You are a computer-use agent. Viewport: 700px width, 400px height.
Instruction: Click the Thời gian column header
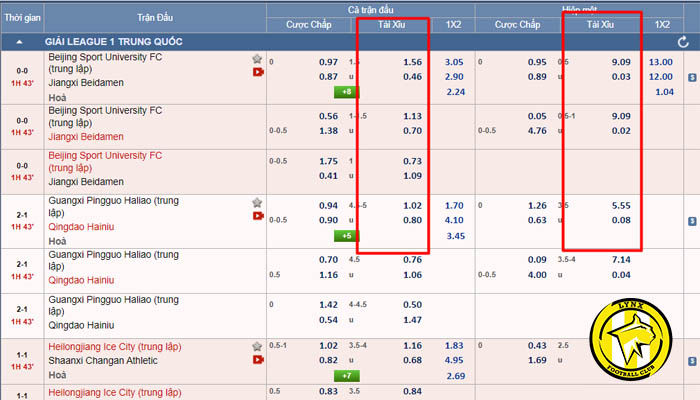point(22,18)
